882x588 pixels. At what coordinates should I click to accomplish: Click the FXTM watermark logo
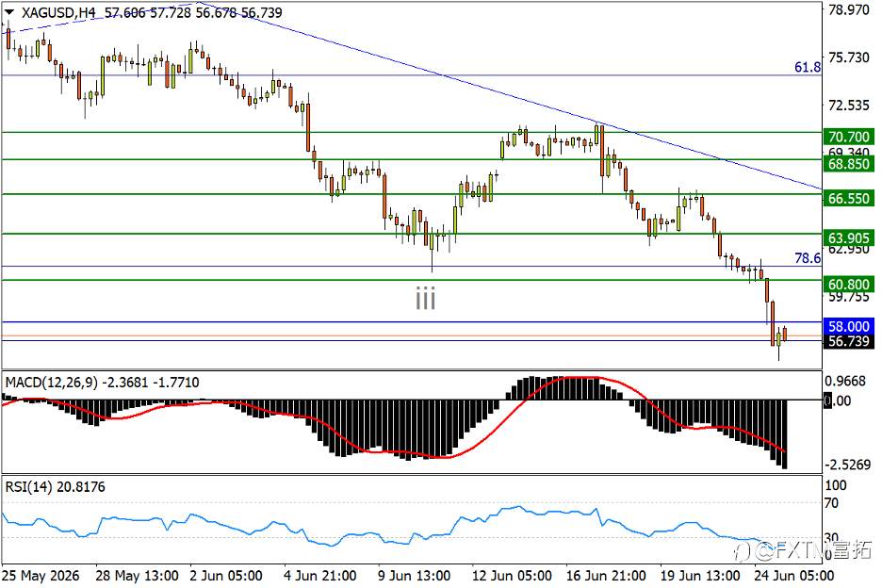[805, 550]
